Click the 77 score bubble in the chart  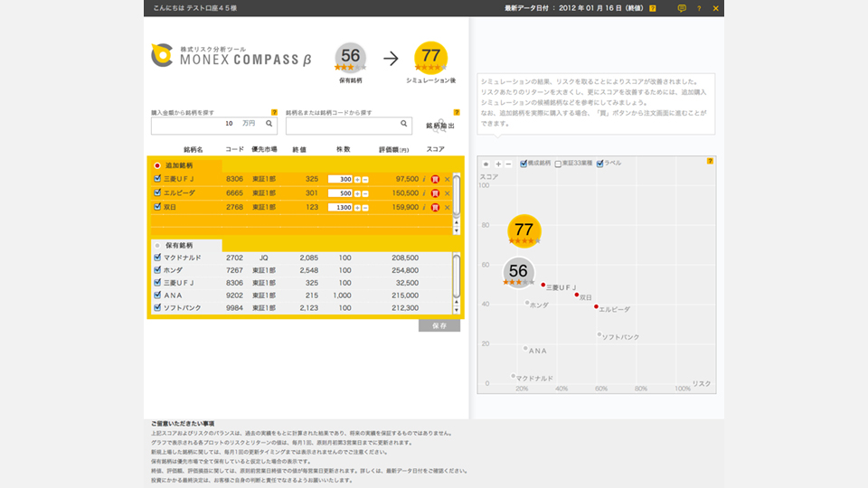click(524, 230)
